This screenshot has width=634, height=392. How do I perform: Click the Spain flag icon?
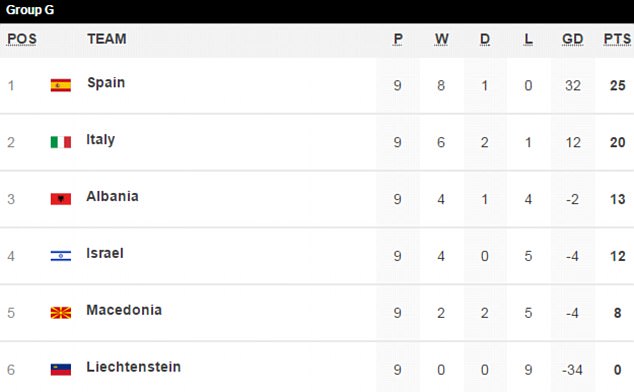click(x=61, y=85)
